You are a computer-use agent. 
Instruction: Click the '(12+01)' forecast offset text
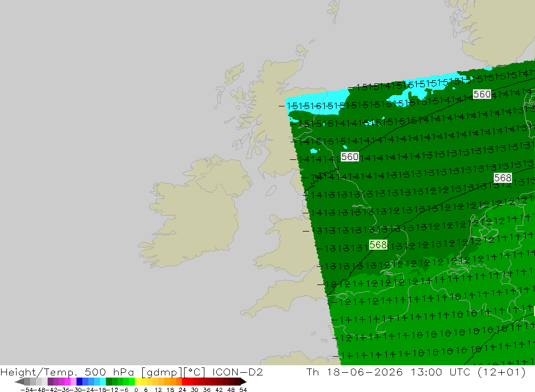coord(502,372)
